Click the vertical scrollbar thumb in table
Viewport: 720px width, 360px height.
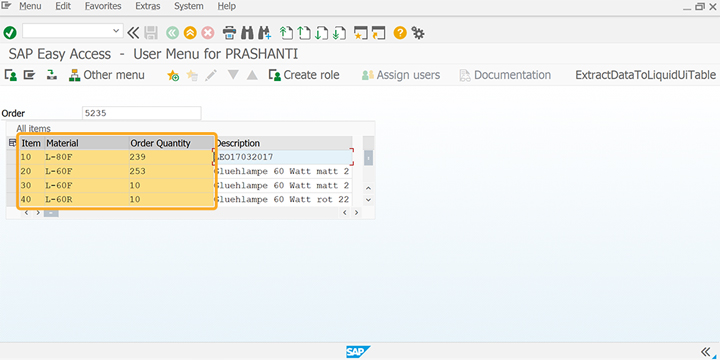tap(368, 158)
